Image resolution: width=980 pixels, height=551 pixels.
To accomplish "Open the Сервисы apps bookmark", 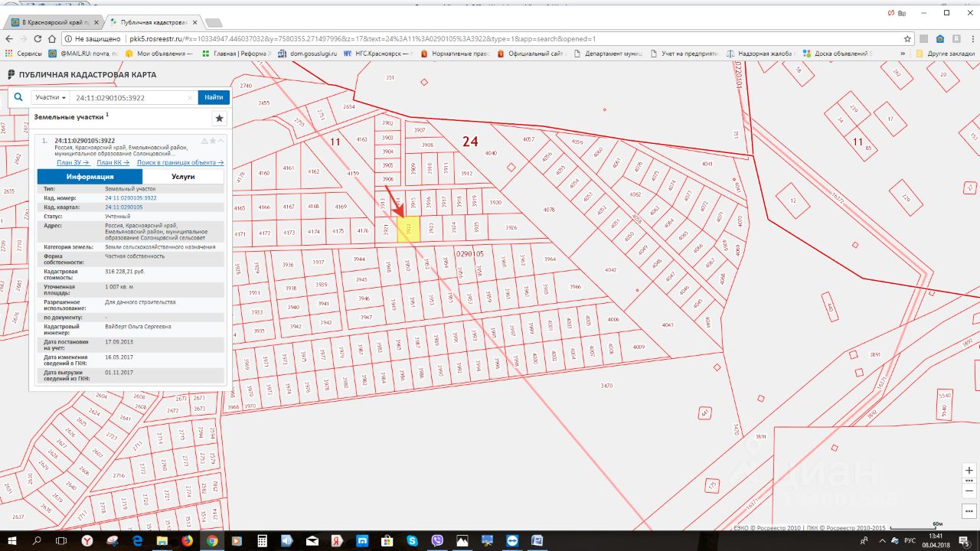I will tap(24, 54).
